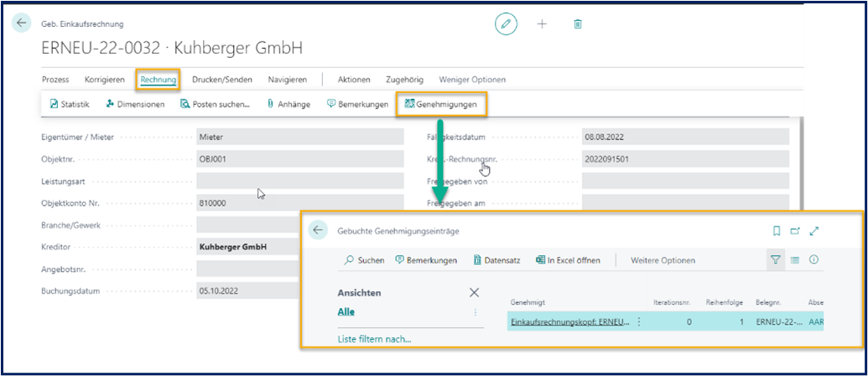Click the edit pencil icon

coord(506,23)
